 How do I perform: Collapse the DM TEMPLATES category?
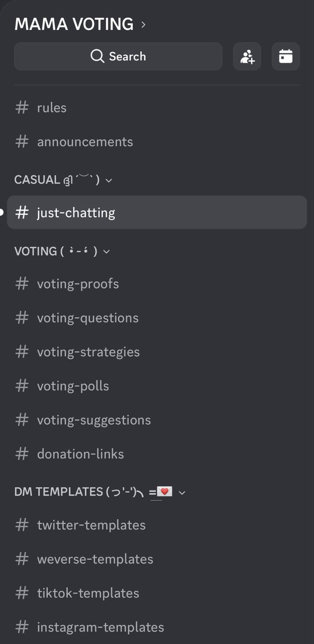point(182,492)
